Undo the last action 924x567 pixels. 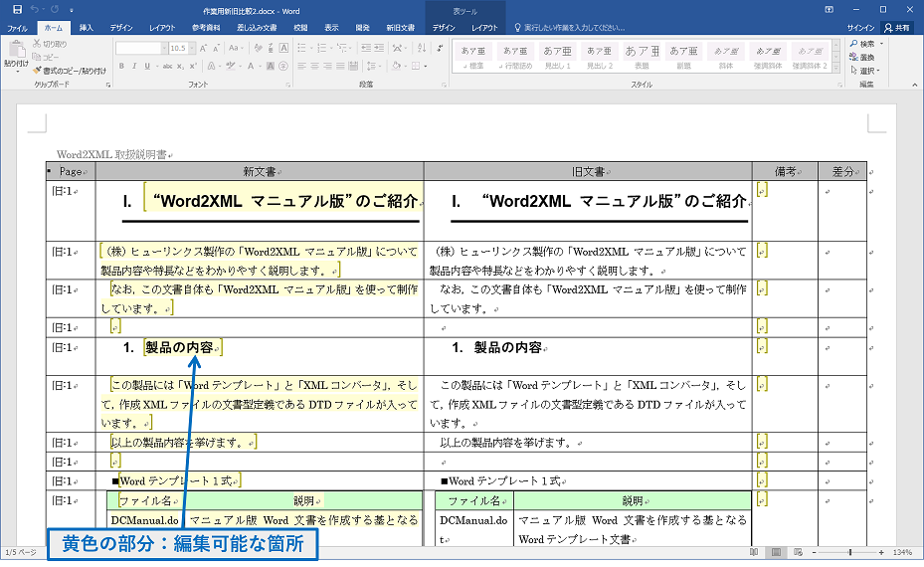point(34,10)
